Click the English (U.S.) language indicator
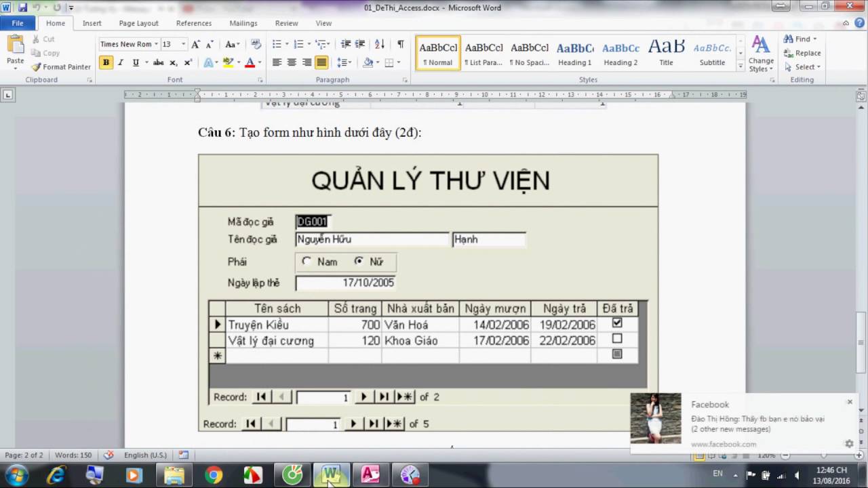This screenshot has width=868, height=488. tap(145, 455)
